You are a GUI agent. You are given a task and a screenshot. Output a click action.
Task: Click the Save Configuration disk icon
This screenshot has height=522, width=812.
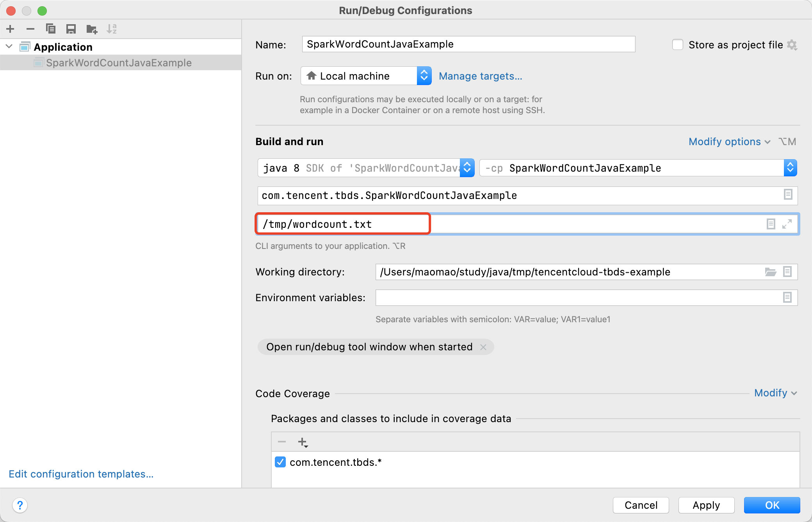[71, 29]
